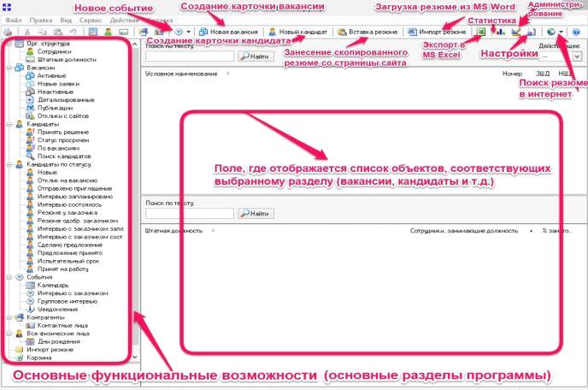The width and height of the screenshot is (588, 390).
Task: Click the Новый кандидат button
Action: (298, 32)
